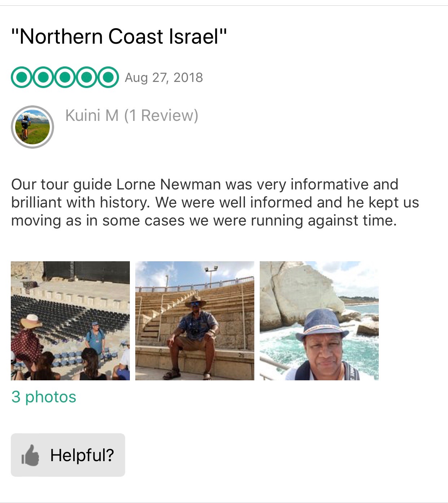This screenshot has height=503, width=448.
Task: Click the guide in blue shirt in first photo
Action: (95, 337)
